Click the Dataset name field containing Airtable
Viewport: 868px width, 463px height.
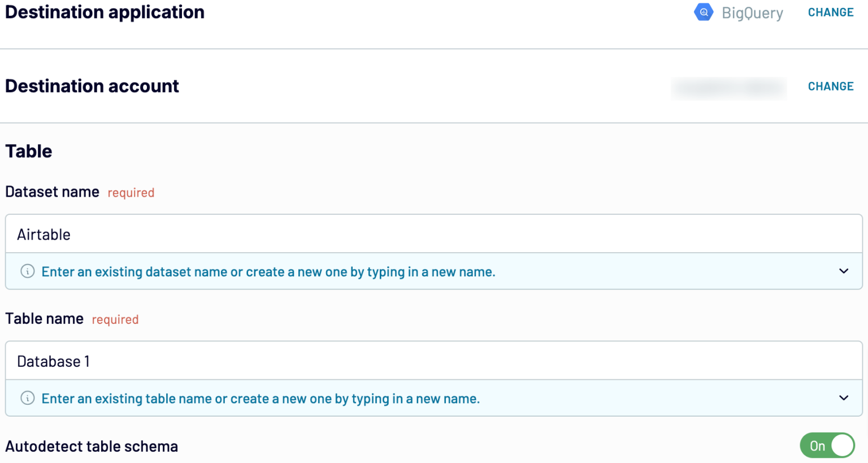pyautogui.click(x=433, y=234)
